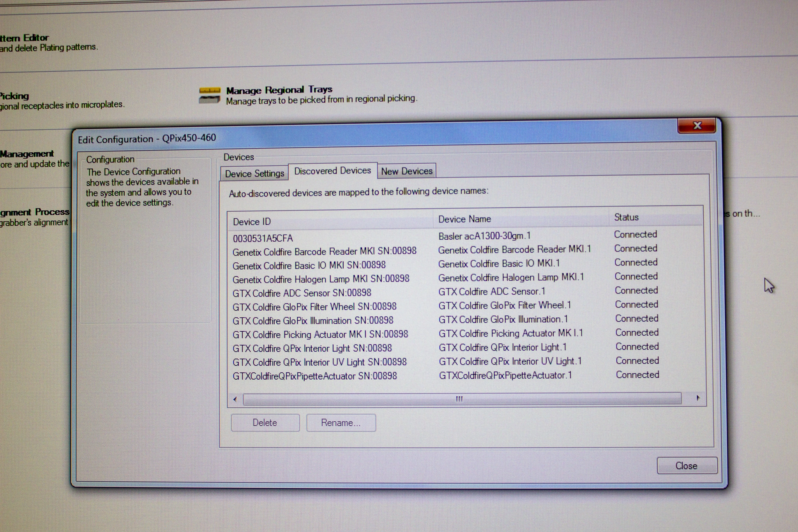This screenshot has height=532, width=798.
Task: Click the Manage Regional Trays link
Action: click(x=279, y=90)
